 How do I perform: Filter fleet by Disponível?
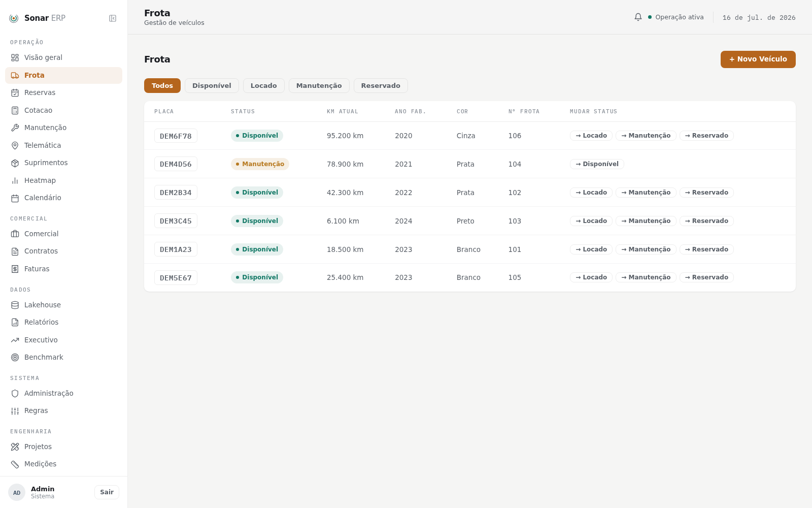pyautogui.click(x=212, y=85)
